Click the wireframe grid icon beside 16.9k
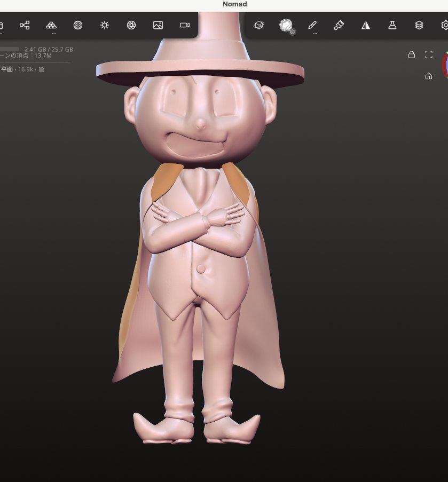This screenshot has height=482, width=448. pyautogui.click(x=42, y=69)
